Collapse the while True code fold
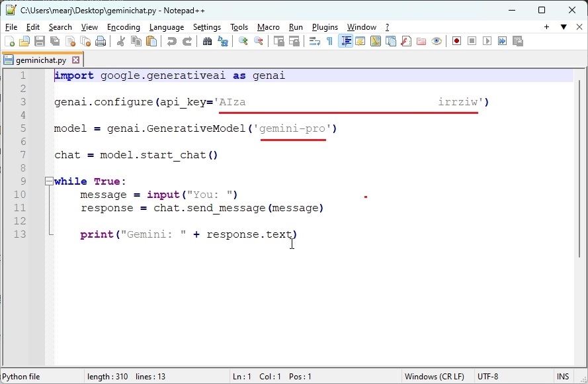Viewport: 588px width, 384px height. [x=48, y=180]
